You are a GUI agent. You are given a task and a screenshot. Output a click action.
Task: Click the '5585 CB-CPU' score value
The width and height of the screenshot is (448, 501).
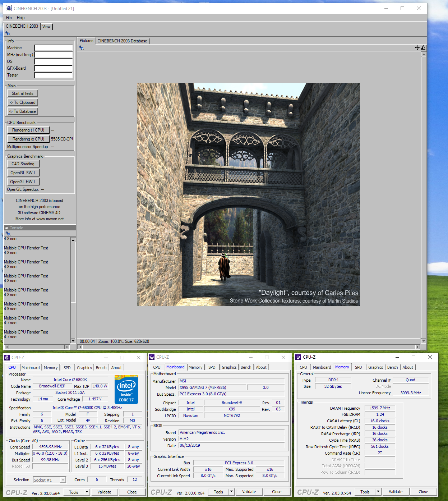click(62, 139)
